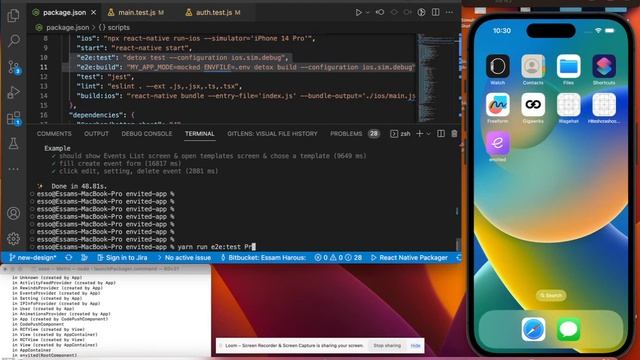
Task: Open the Testing flask view
Action: (13, 144)
